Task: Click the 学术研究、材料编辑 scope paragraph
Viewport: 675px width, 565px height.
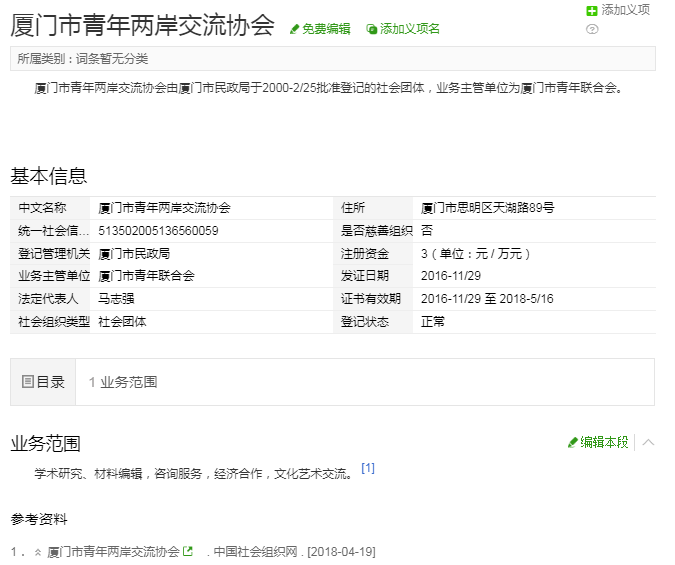Action: pos(194,474)
